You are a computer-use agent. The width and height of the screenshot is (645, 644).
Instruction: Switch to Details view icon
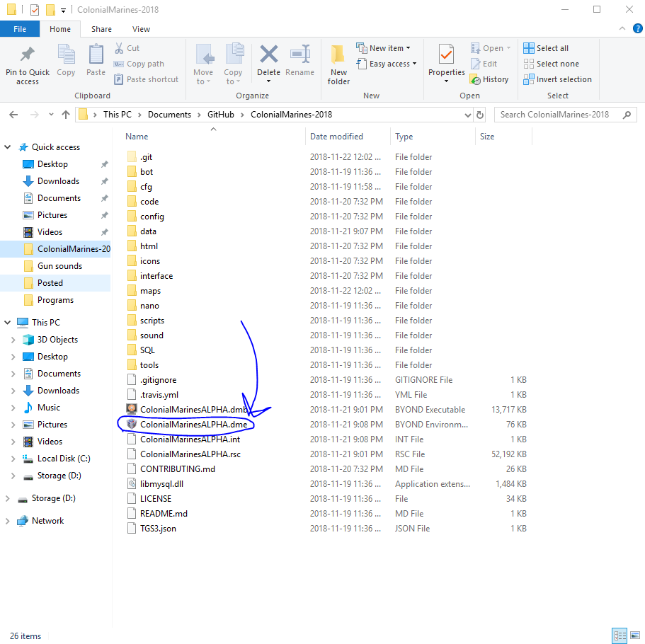coord(619,636)
